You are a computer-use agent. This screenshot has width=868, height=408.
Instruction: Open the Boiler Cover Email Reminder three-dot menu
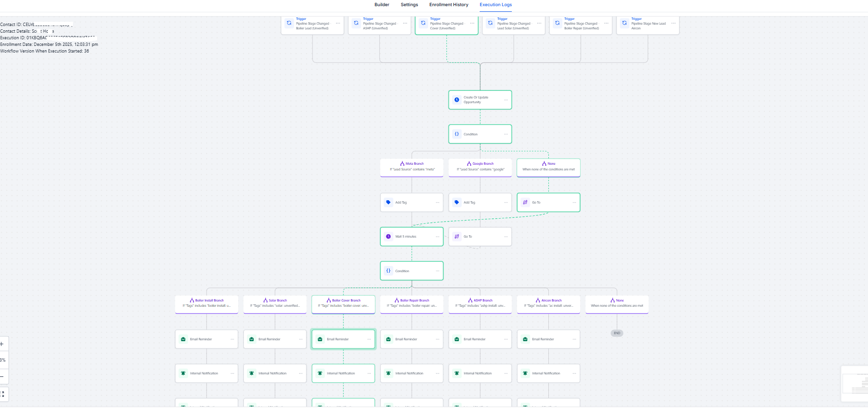coord(369,339)
